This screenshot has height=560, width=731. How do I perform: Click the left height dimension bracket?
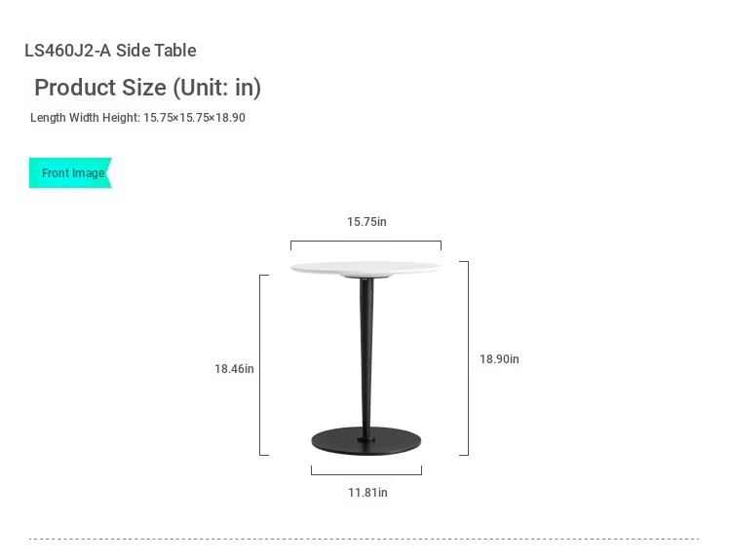click(264, 365)
